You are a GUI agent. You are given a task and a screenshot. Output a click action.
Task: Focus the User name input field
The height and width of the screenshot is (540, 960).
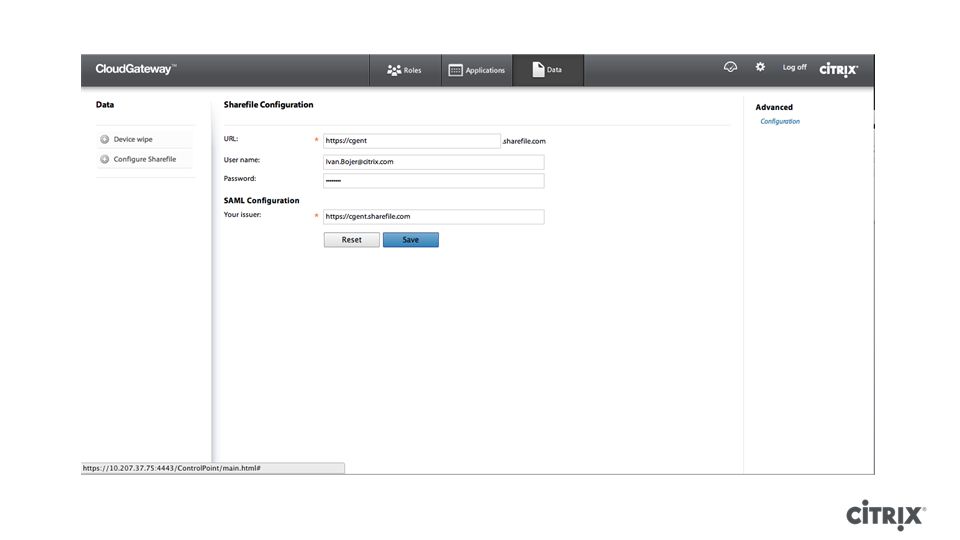pos(433,162)
